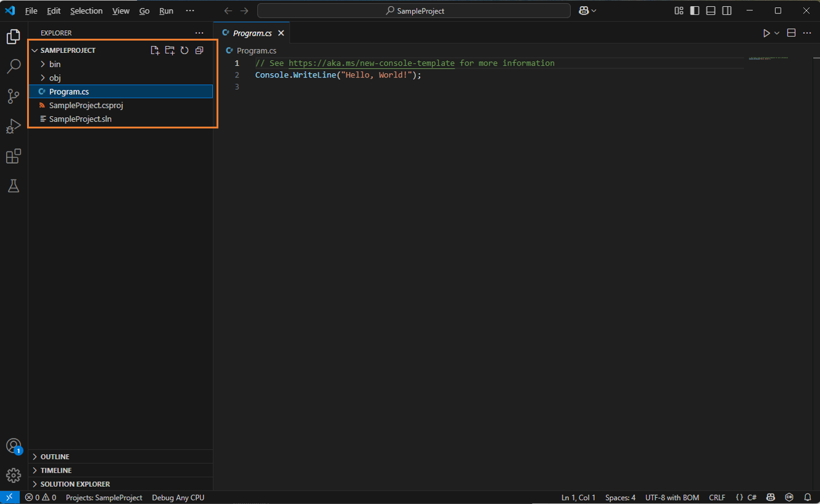Open the Extensions view
This screenshot has height=504, width=820.
[x=14, y=156]
